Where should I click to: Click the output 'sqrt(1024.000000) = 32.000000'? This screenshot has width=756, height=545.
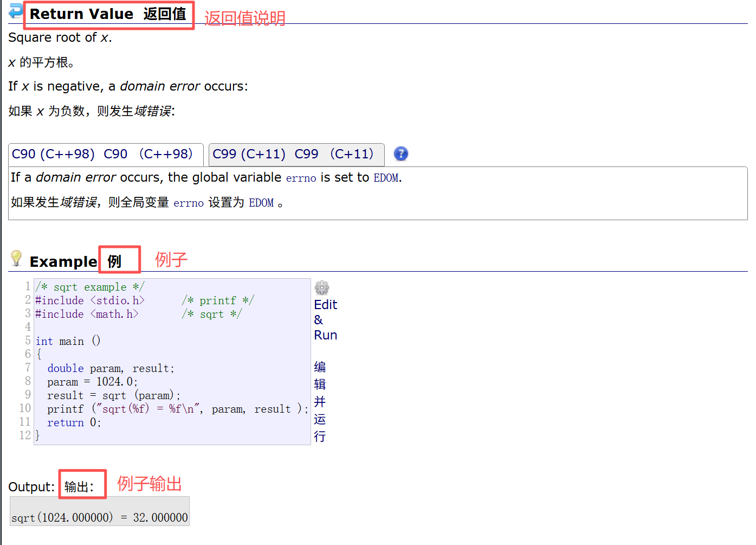[100, 518]
